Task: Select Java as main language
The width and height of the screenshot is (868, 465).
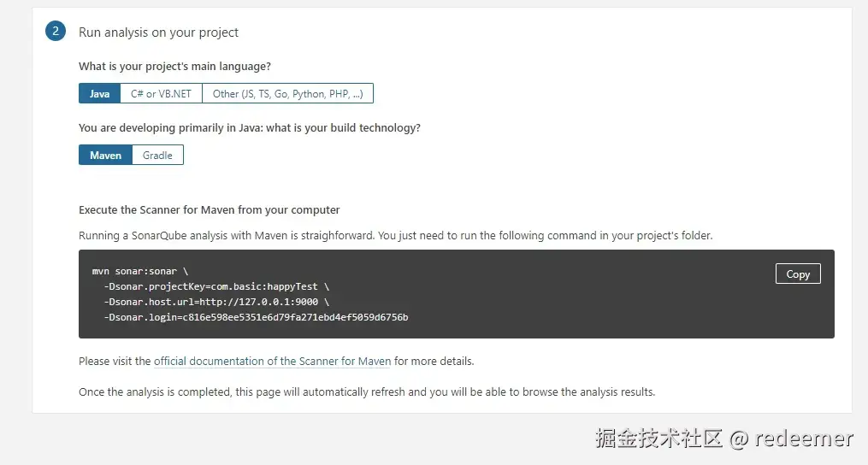Action: click(99, 94)
